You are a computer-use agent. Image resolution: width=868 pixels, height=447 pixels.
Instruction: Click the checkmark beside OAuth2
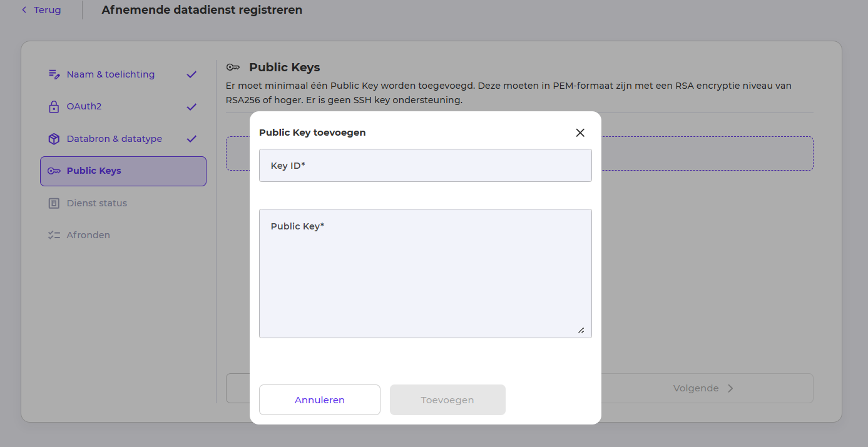click(191, 106)
